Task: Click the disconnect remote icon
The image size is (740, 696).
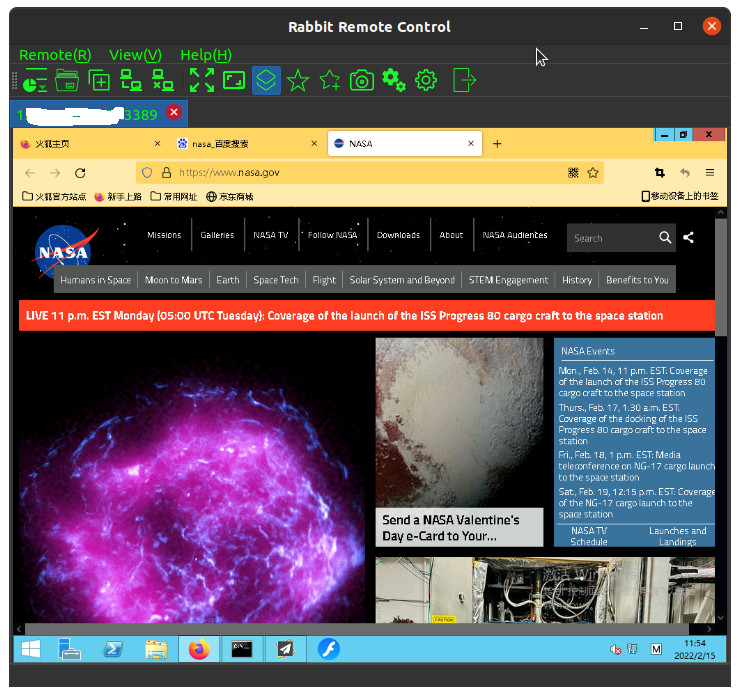Action: coord(163,80)
